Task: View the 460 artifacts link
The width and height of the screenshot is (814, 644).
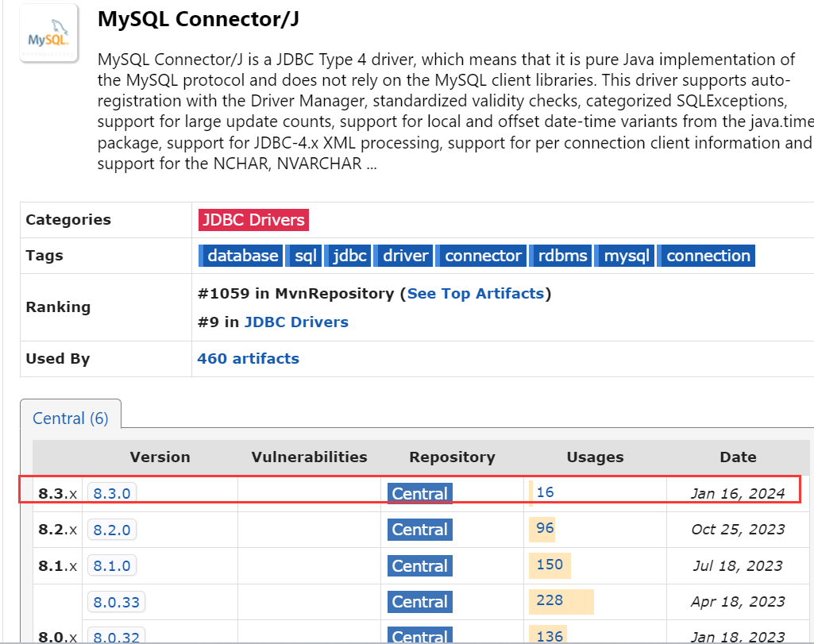Action: tap(248, 359)
